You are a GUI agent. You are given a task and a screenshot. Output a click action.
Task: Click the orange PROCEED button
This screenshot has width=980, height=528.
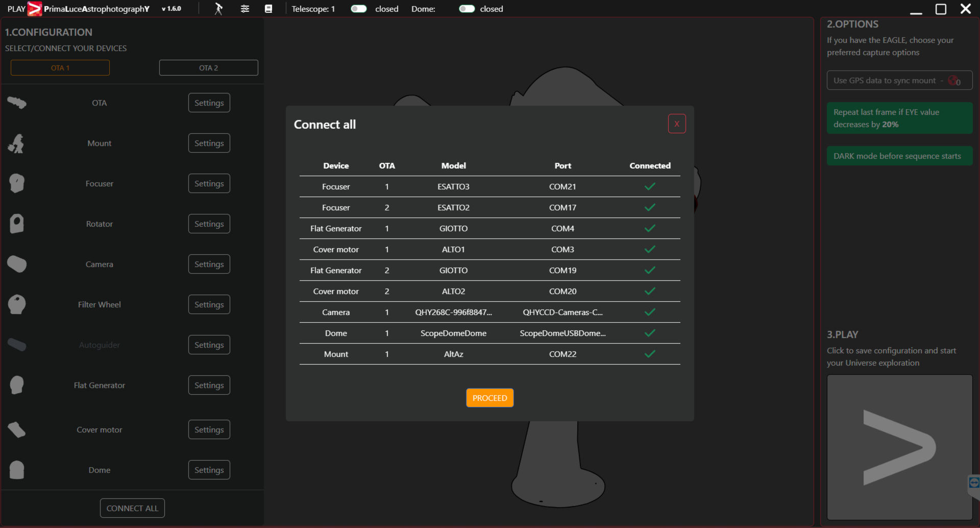(x=489, y=398)
